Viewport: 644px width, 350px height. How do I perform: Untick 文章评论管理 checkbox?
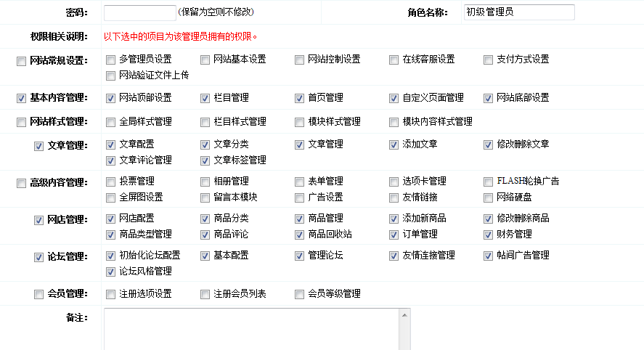coord(110,160)
